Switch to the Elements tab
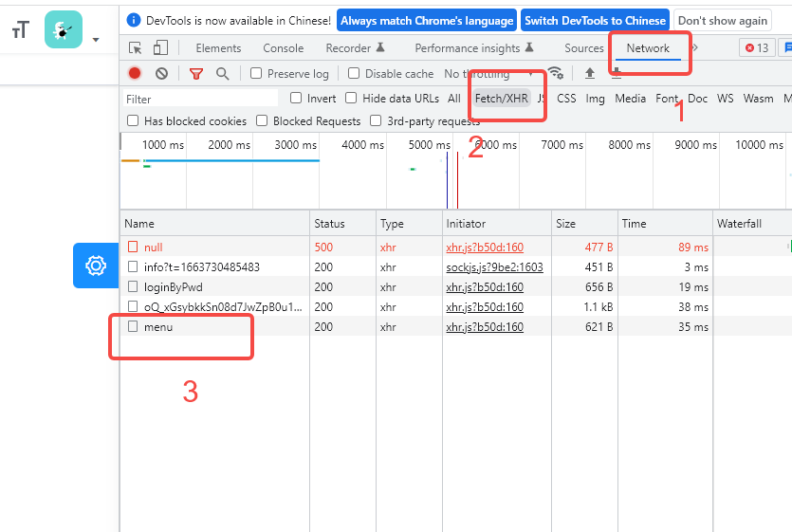This screenshot has height=532, width=792. [x=218, y=48]
